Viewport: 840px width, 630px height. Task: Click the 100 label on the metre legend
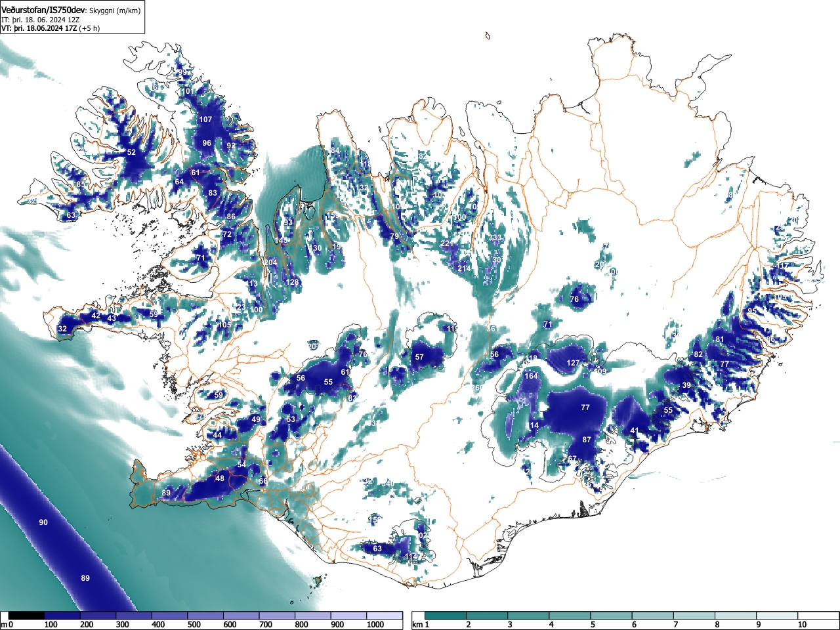click(x=51, y=625)
